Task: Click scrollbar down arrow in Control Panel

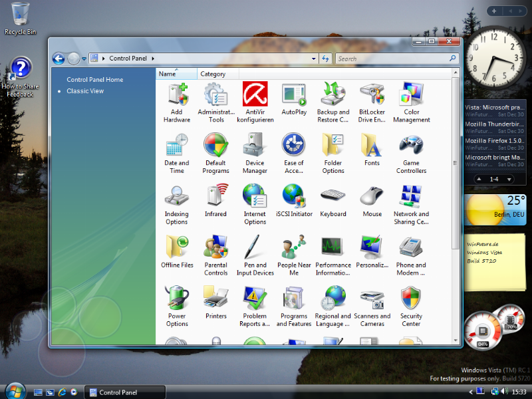Action: (x=456, y=340)
